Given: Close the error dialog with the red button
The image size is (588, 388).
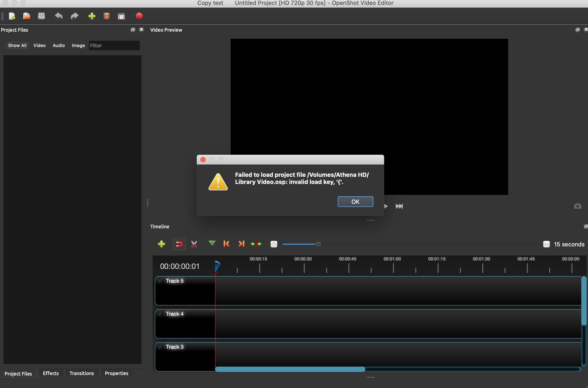Looking at the screenshot, I should [203, 160].
